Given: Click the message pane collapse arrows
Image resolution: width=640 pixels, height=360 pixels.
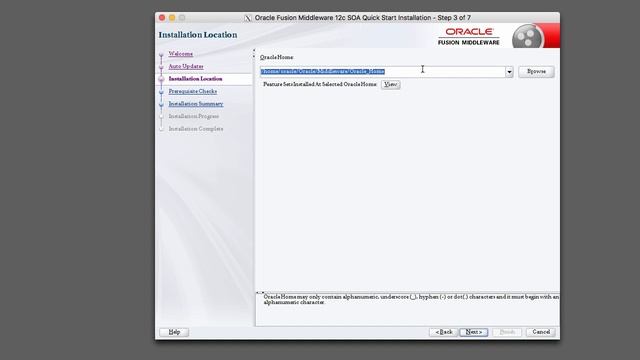Looking at the screenshot, I should point(260,292).
